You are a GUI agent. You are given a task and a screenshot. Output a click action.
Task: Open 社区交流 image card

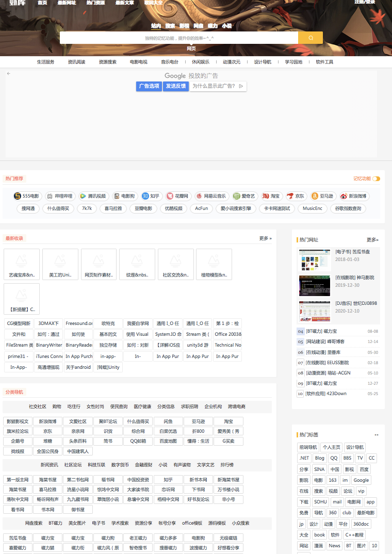click(176, 264)
